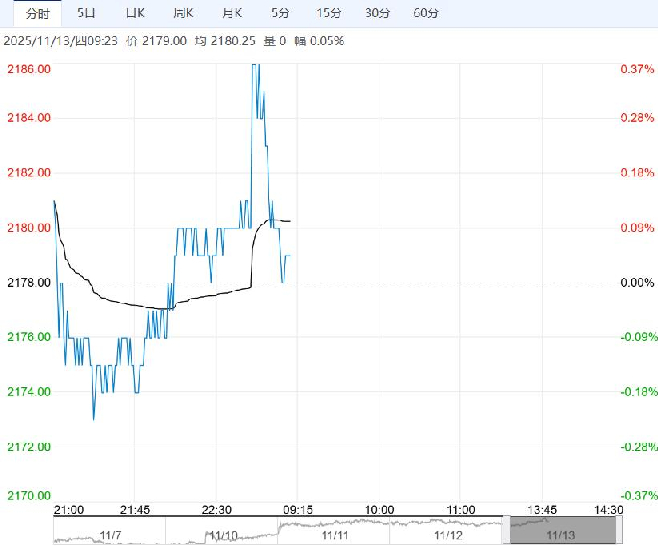658x546 pixels.
Task: Select the 5分 five-minute chart tab
Action: (280, 13)
